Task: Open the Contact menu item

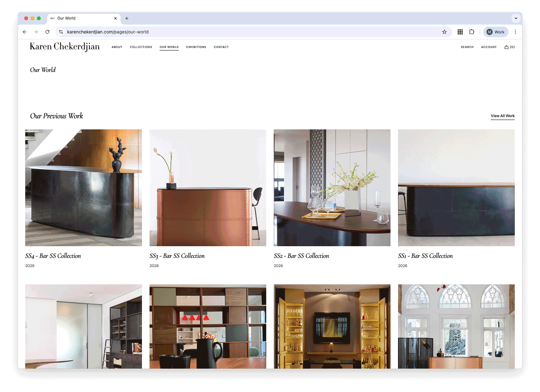Action: click(221, 47)
